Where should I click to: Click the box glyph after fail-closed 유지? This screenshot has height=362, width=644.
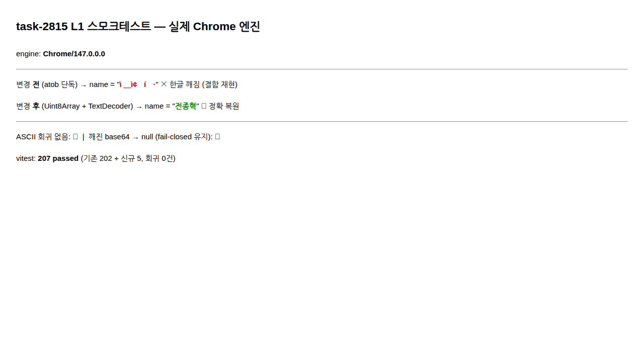(x=217, y=137)
